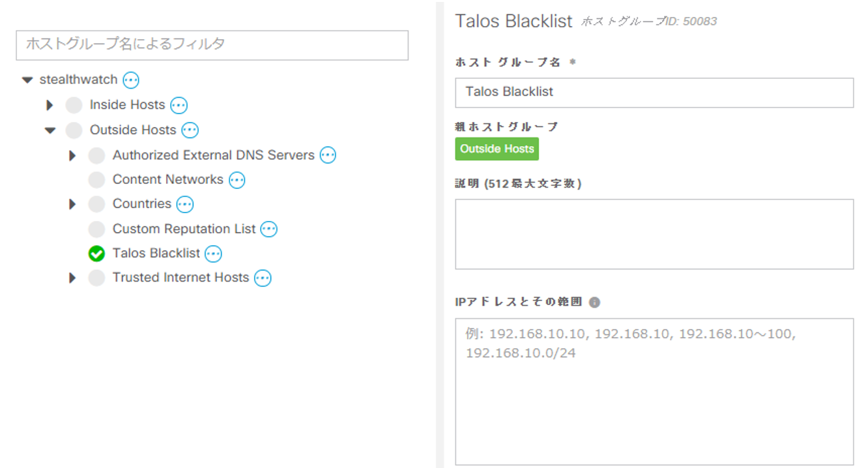
Task: Select the Trusted Internet Hosts tree label
Action: [181, 278]
